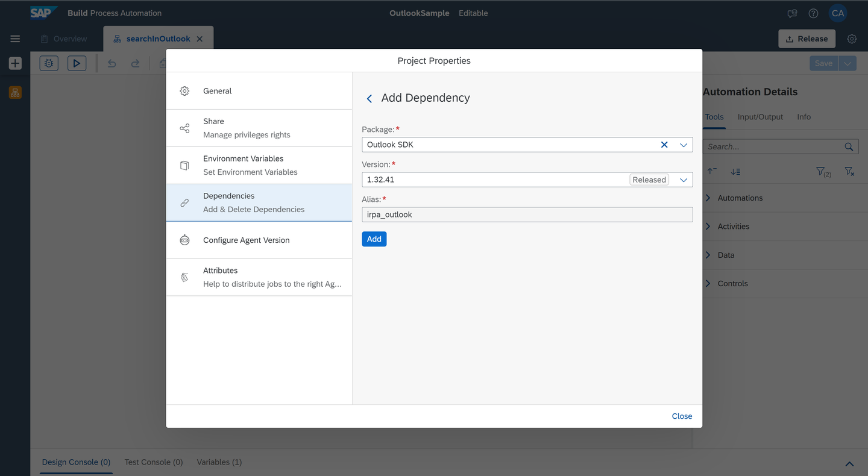Select Dependencies menu item

coord(259,203)
